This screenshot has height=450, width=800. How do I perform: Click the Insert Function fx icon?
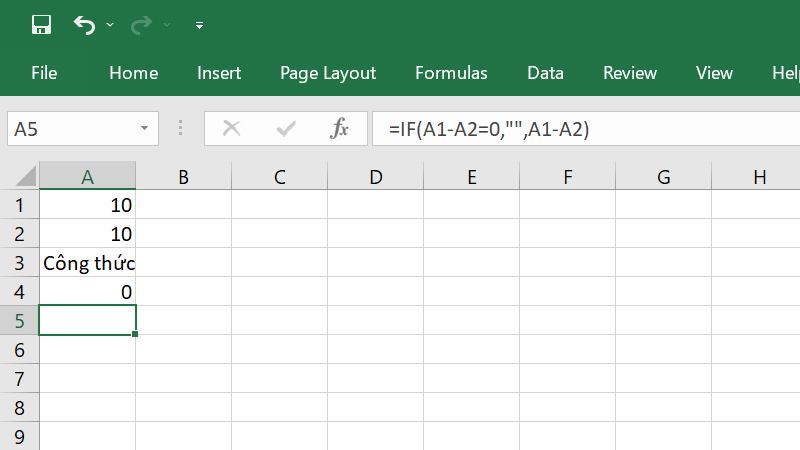coord(339,128)
